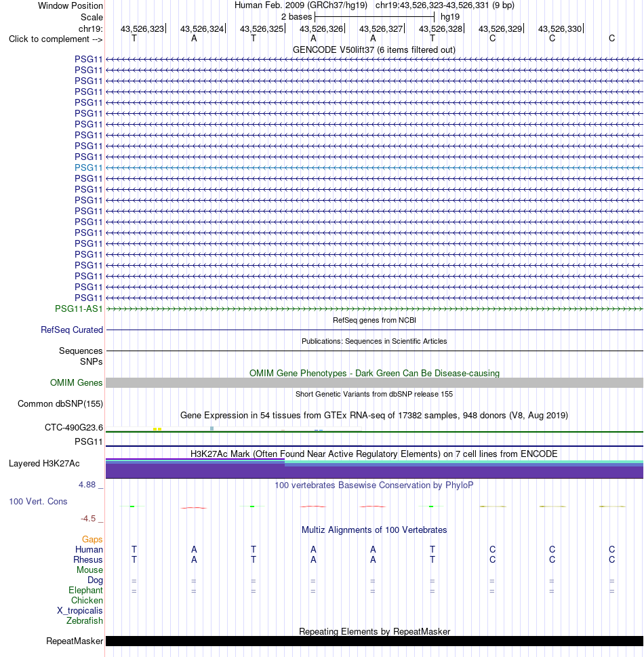The width and height of the screenshot is (644, 657).
Task: Select the Mouse species label
Action: 89,570
